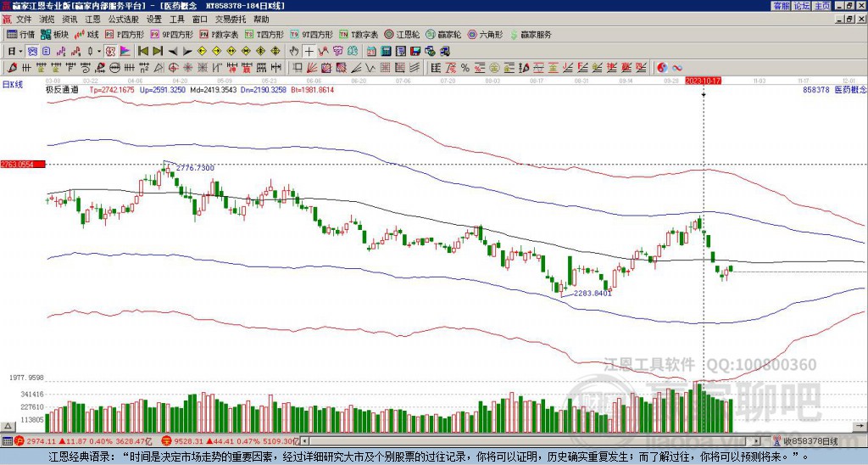Open the 六角形 hexagon tool
The height and width of the screenshot is (465, 868).
486,34
